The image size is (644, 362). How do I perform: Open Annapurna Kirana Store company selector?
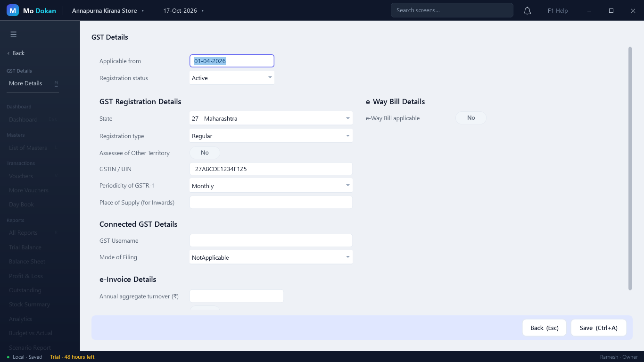click(108, 10)
